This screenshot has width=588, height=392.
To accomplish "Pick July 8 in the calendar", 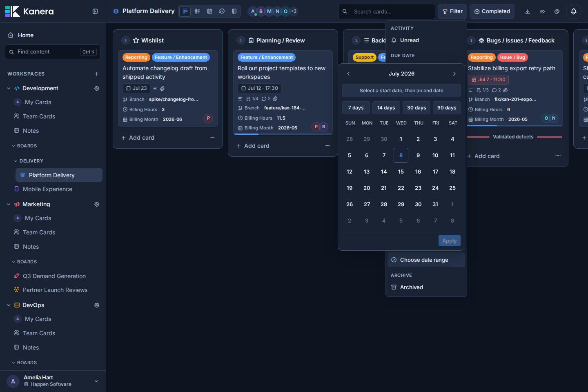I will 401,156.
